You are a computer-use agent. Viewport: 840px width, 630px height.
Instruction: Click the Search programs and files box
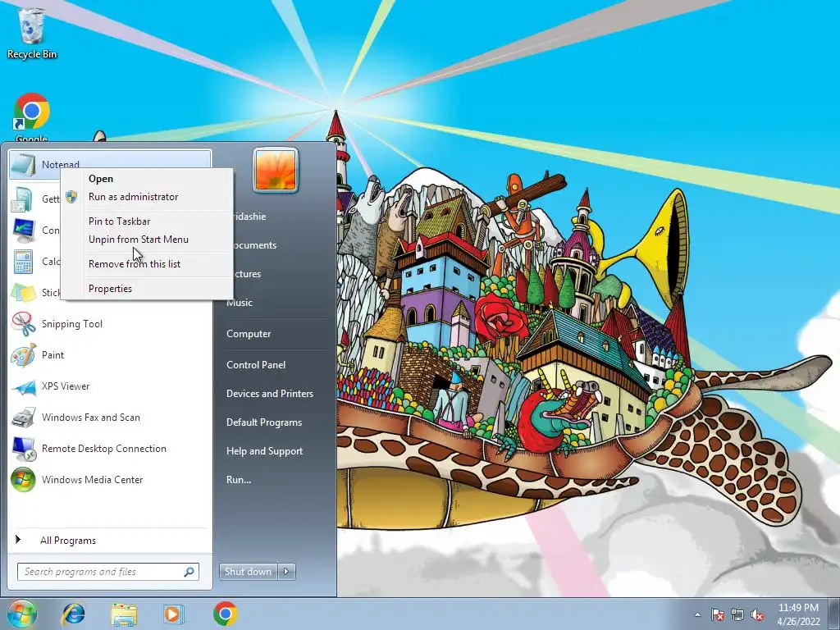(x=107, y=572)
